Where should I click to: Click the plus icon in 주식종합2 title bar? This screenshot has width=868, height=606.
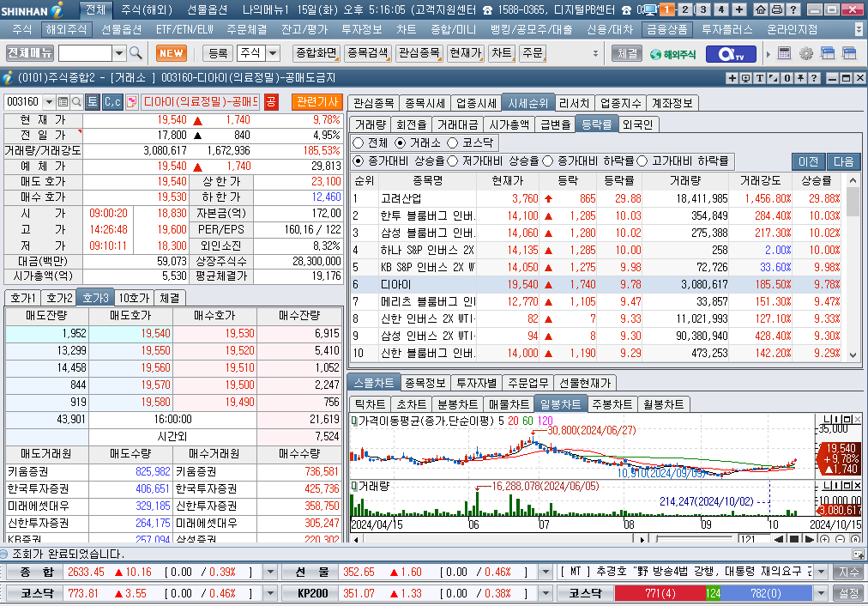coord(732,78)
